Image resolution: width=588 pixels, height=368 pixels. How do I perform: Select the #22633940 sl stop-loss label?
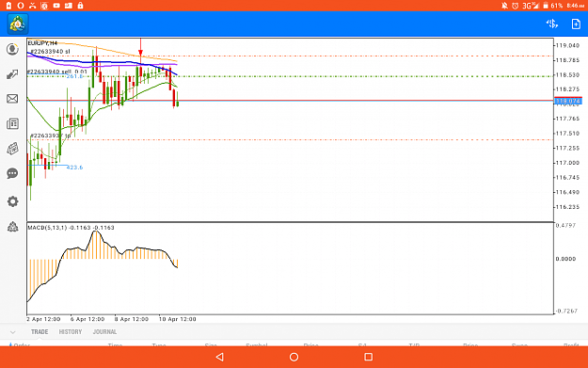pos(50,52)
